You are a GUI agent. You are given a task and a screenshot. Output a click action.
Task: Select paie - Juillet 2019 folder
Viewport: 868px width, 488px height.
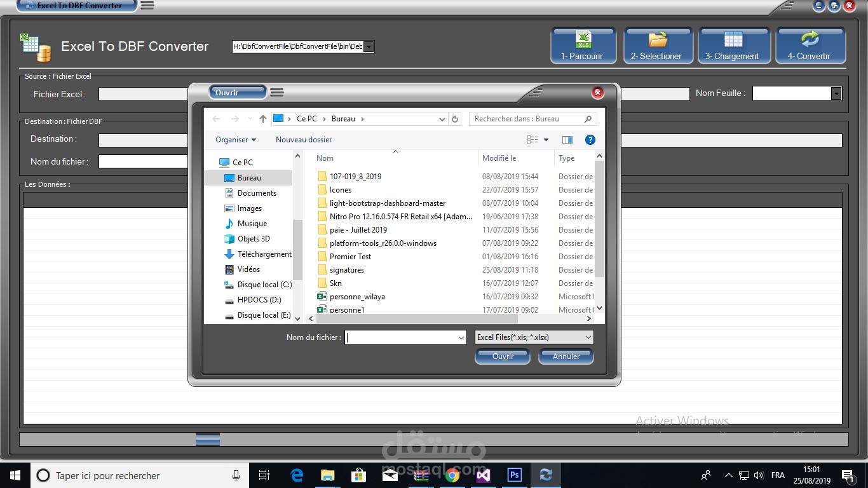358,230
